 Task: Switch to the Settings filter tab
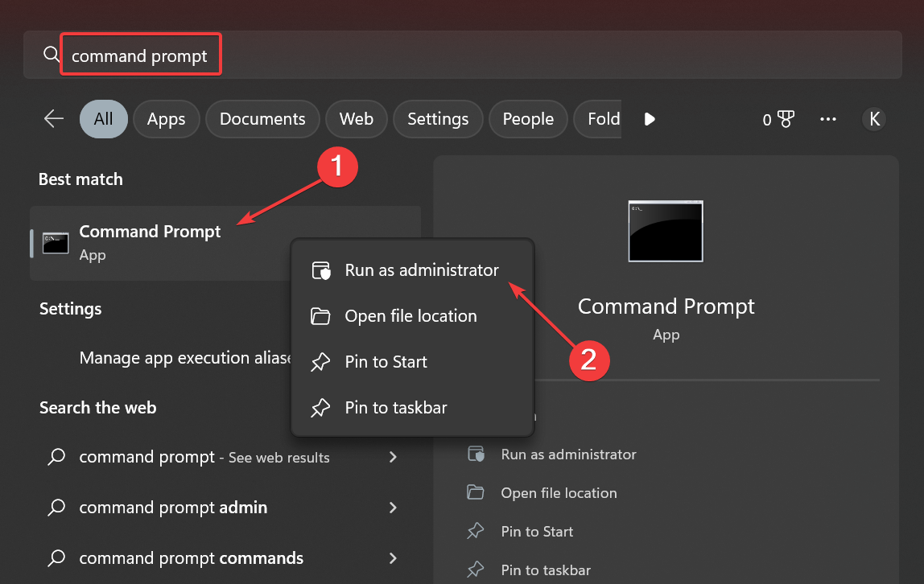[438, 119]
